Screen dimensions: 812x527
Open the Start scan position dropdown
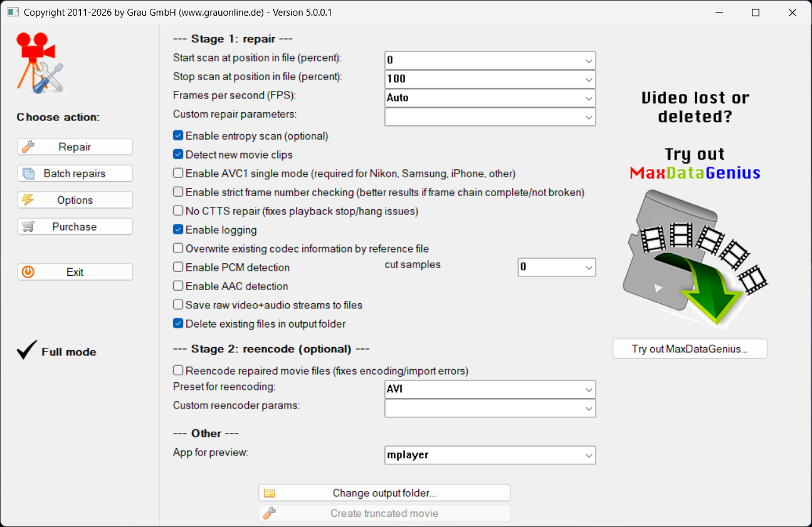tap(589, 61)
